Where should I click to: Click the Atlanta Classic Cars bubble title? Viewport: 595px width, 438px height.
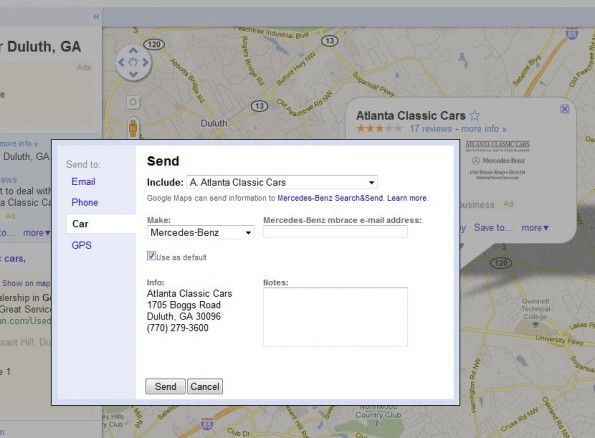(x=411, y=115)
